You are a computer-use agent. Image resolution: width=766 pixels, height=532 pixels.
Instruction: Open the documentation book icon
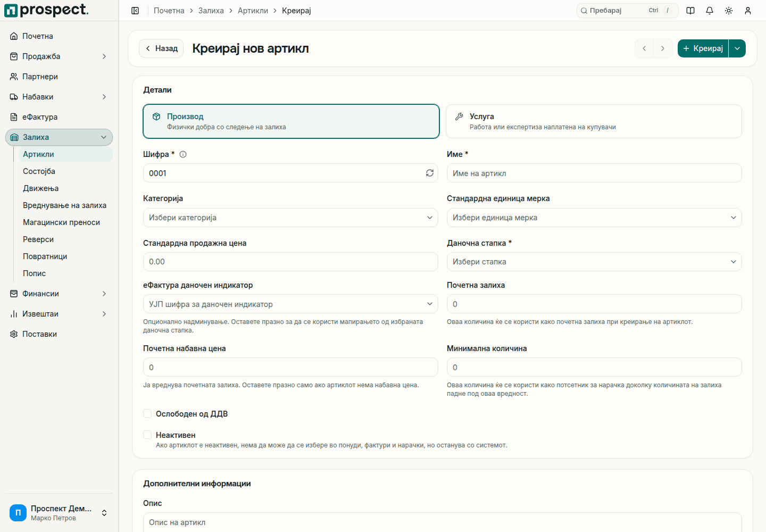click(x=690, y=11)
